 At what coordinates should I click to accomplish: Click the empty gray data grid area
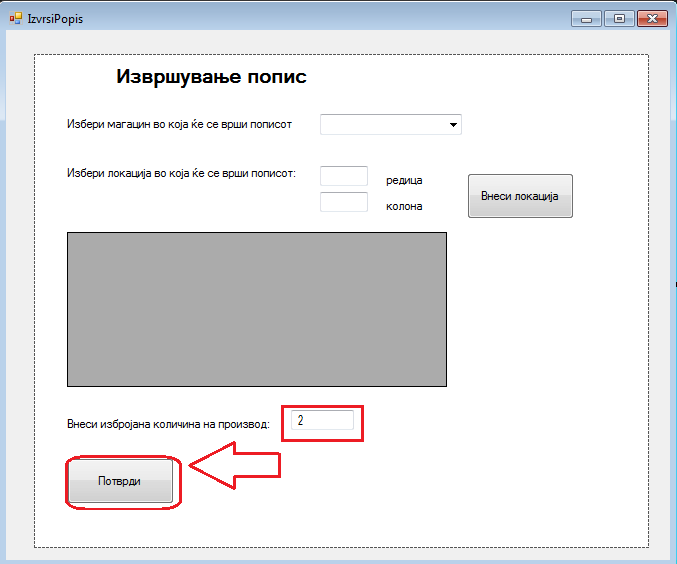pyautogui.click(x=256, y=309)
